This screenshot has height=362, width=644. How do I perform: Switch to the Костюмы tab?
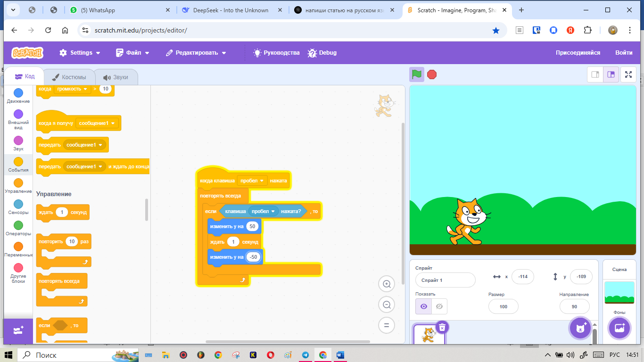point(69,77)
